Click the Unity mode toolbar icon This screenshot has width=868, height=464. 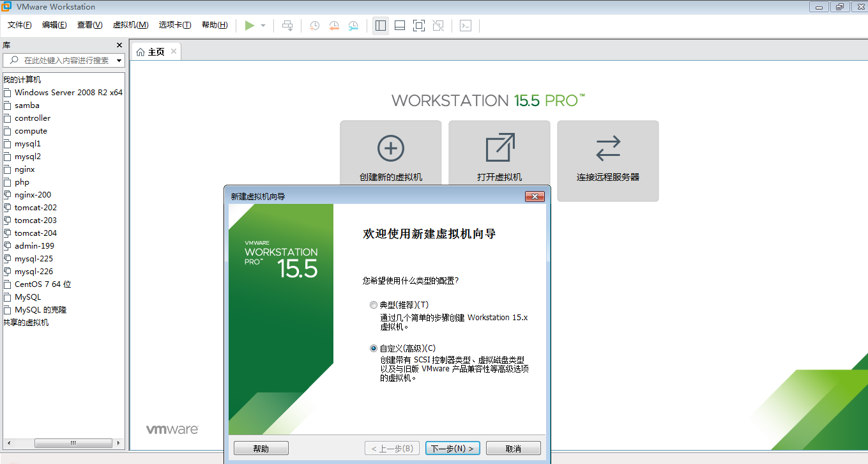438,26
